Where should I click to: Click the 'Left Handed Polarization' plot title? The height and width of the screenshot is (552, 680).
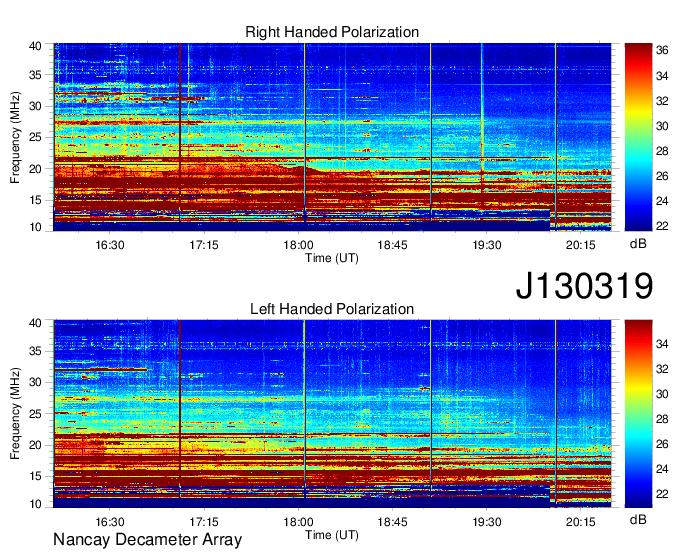pos(332,309)
